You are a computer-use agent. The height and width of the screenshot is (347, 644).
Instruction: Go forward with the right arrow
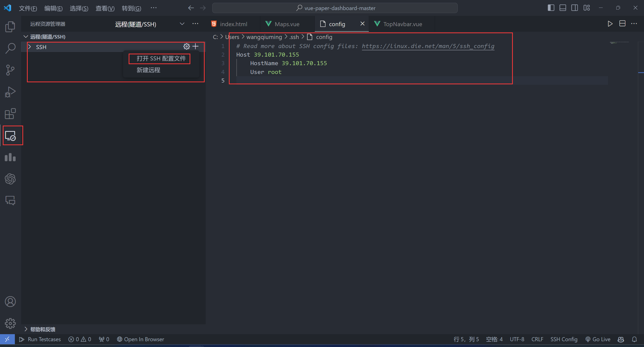pos(203,8)
